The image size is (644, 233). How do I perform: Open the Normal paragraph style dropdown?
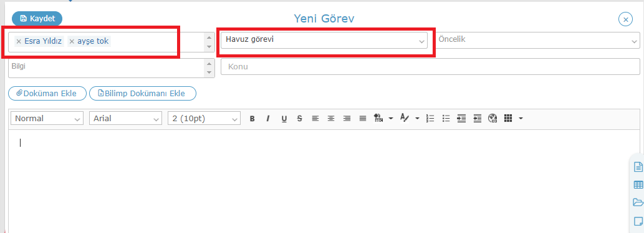click(47, 119)
